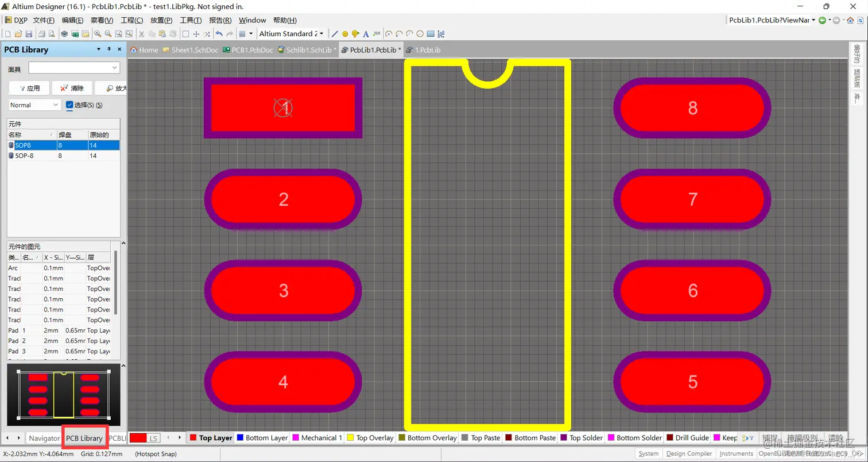Screen dimensions: 868x462
Task: Open the 工具(T) menu
Action: 191,20
